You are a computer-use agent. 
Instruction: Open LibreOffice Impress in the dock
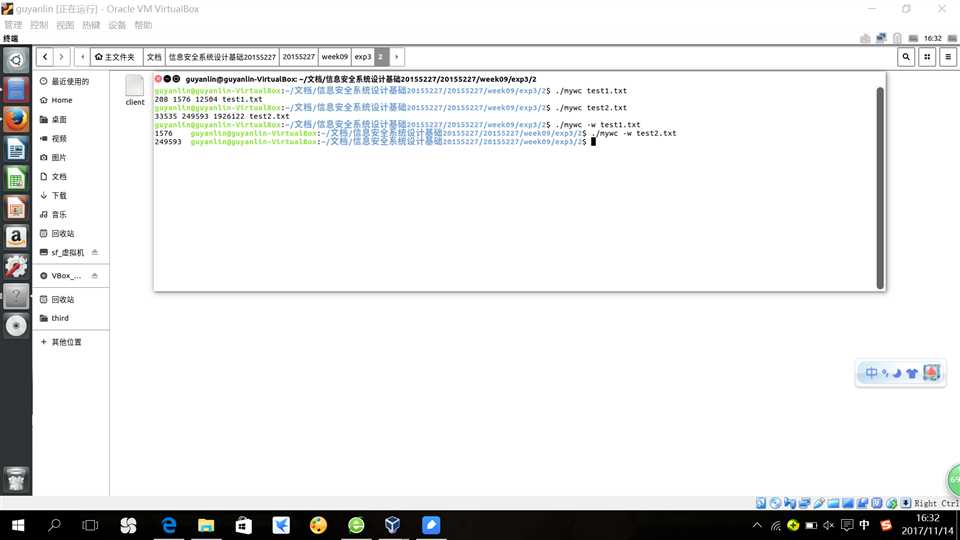click(x=16, y=208)
